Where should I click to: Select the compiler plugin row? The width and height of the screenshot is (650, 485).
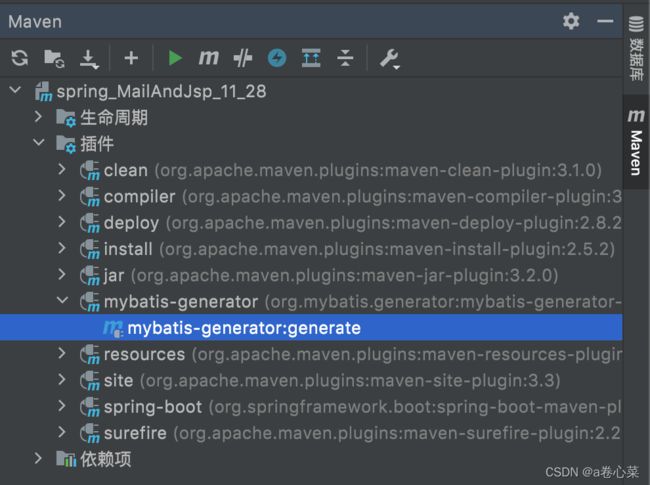click(311, 196)
